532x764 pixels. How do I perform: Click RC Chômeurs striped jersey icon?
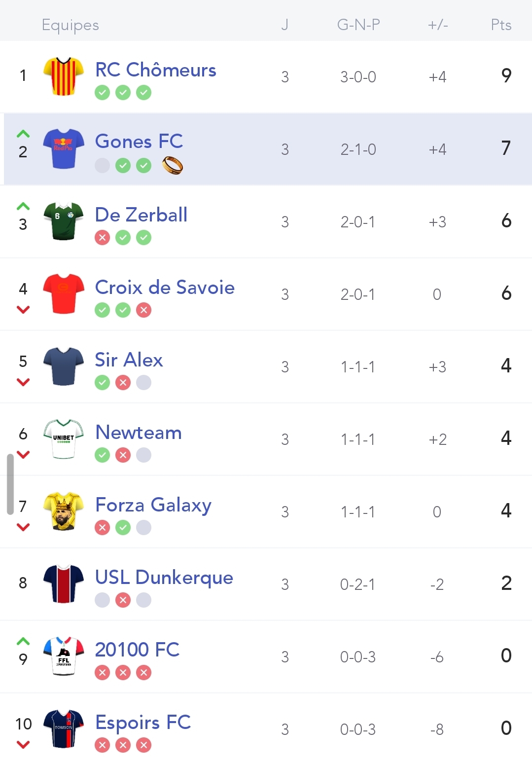(63, 76)
